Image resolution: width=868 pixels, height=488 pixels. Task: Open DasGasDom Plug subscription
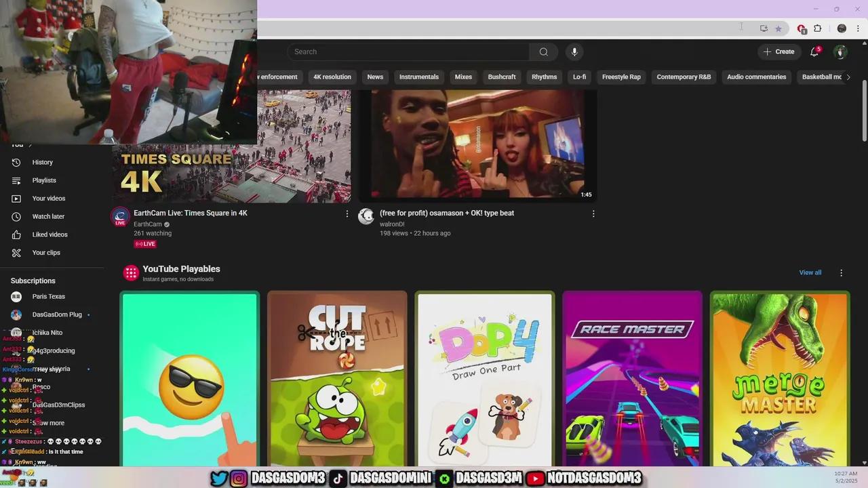pos(57,314)
